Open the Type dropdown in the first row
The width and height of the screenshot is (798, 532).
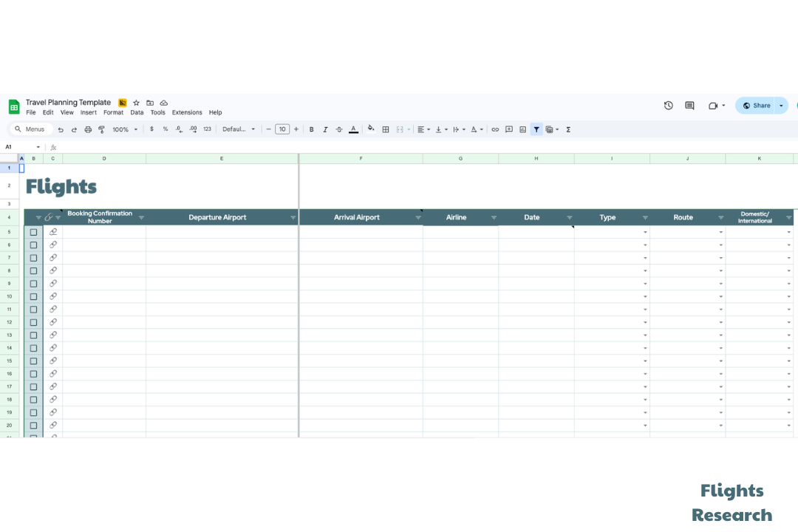click(645, 231)
